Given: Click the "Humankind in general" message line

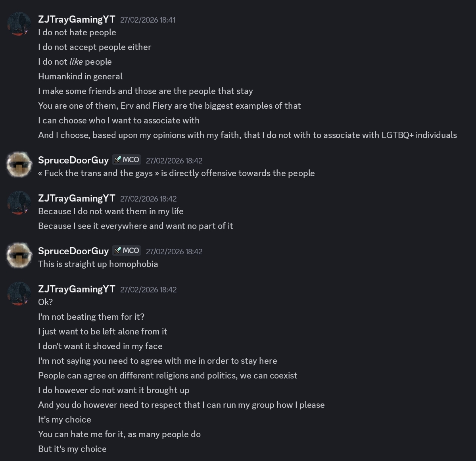Looking at the screenshot, I should pyautogui.click(x=80, y=76).
